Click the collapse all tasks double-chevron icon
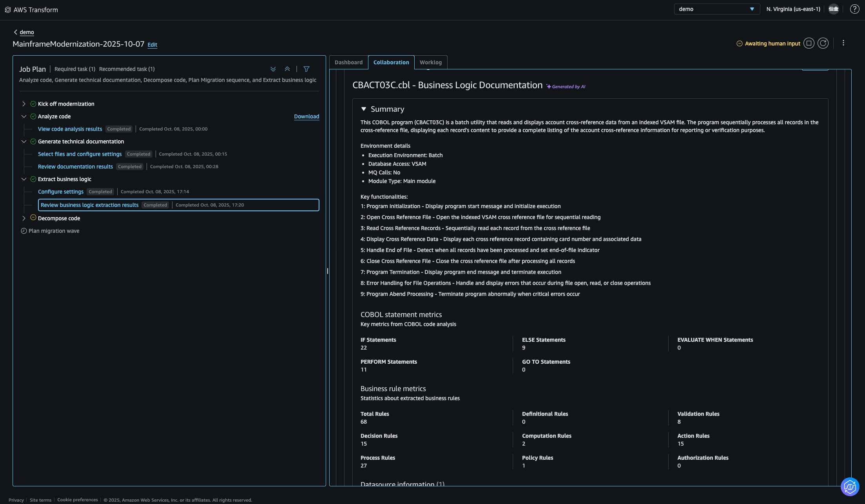 click(x=287, y=69)
